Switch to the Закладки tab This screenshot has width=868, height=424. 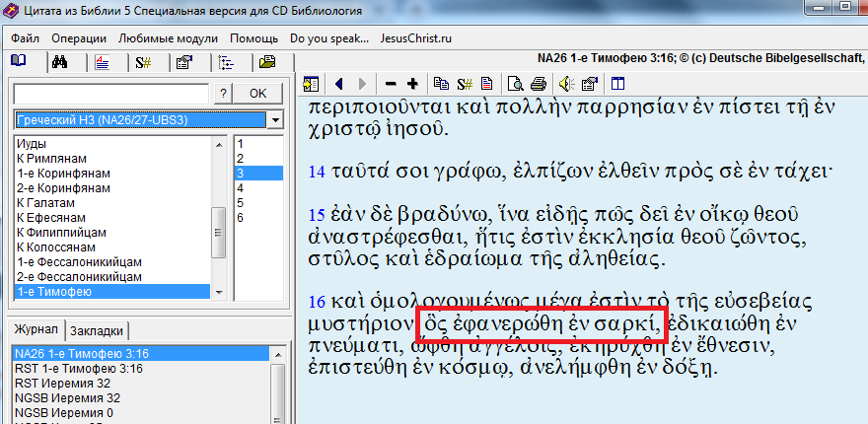coord(99,330)
